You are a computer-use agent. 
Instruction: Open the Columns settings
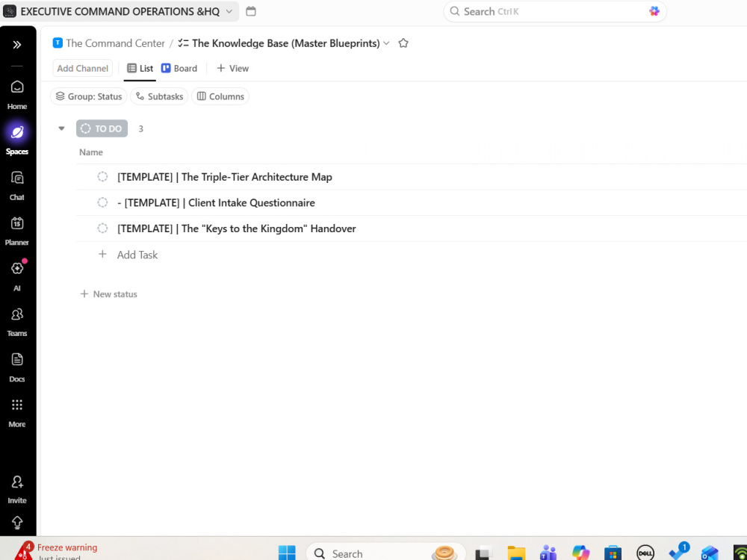click(x=220, y=96)
